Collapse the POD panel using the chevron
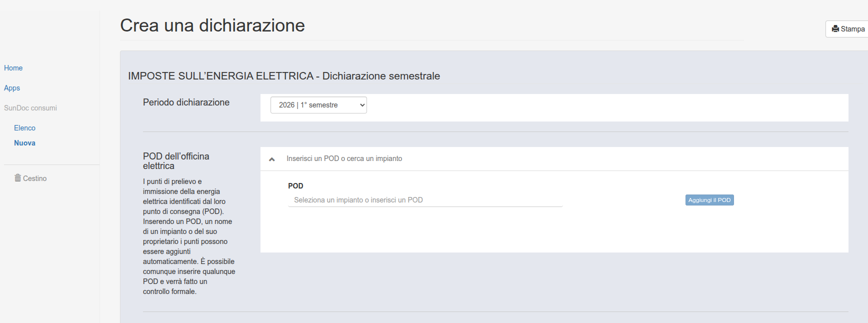The image size is (868, 323). [272, 159]
